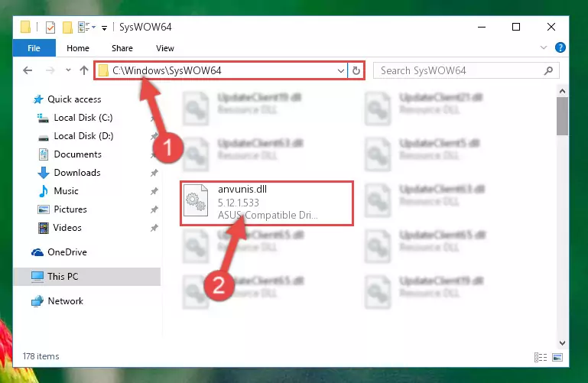Open Videos in the sidebar
Image resolution: width=588 pixels, height=383 pixels.
click(x=67, y=228)
